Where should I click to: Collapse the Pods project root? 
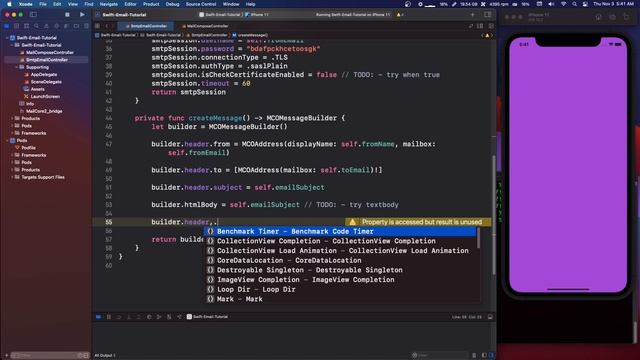point(7,140)
